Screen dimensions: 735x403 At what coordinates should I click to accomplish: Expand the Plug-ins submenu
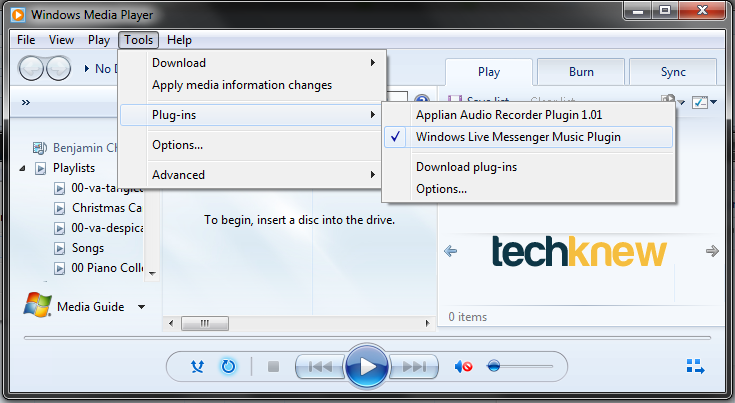(x=251, y=115)
